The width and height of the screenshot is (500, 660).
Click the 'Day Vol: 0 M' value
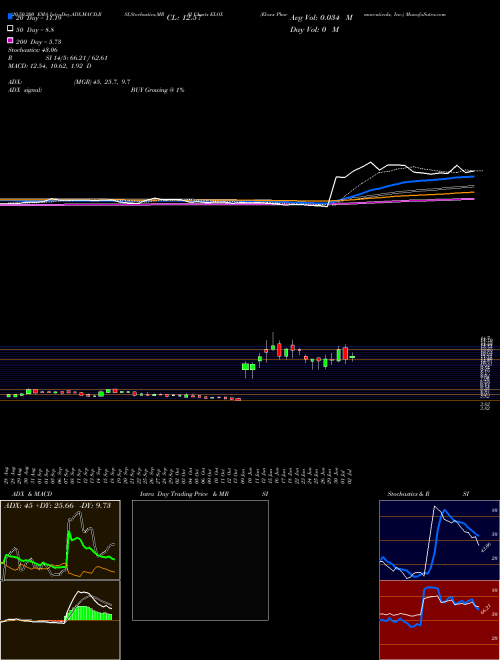coord(314,29)
